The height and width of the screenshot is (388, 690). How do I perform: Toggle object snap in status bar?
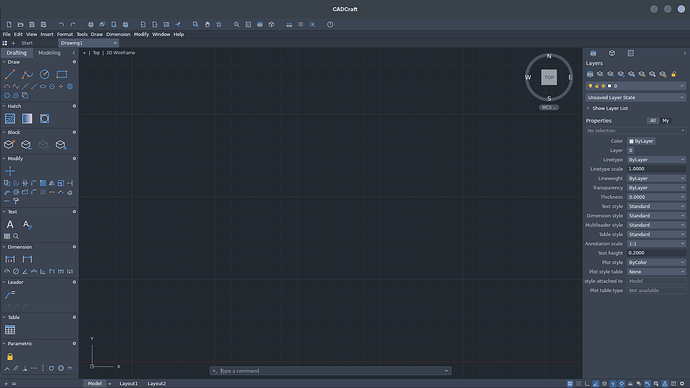622,384
